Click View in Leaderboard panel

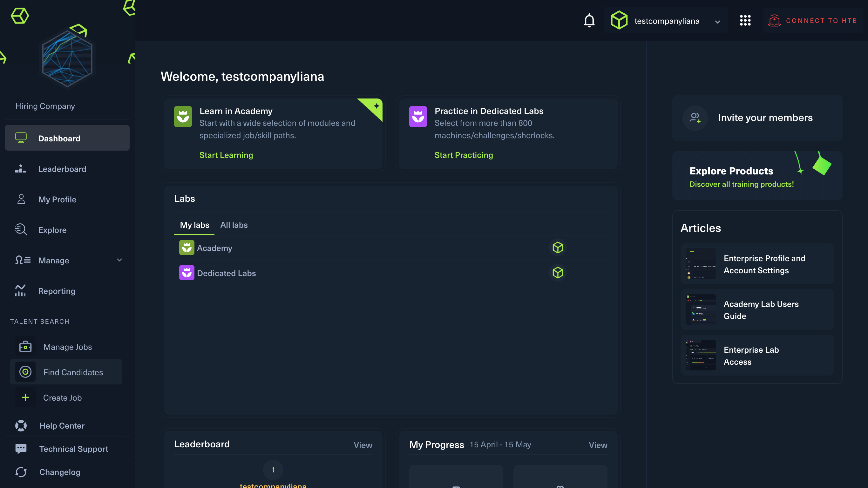(363, 445)
